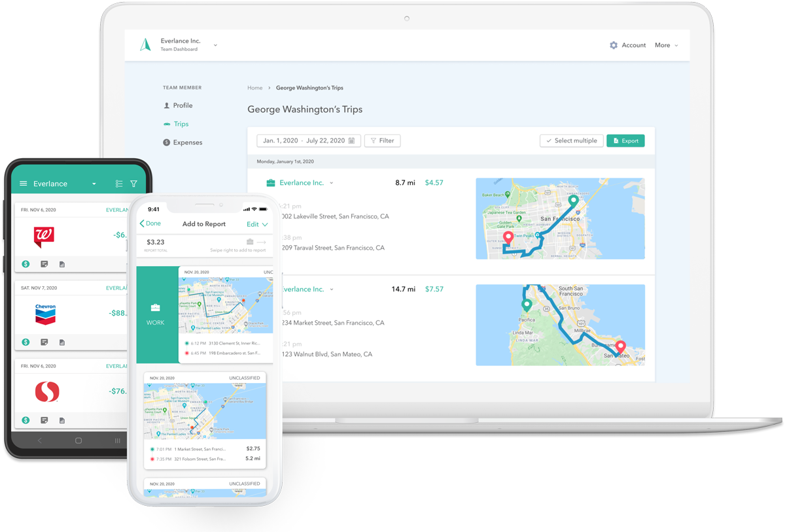Open the hamburger menu on the Android app
The width and height of the screenshot is (785, 532).
(24, 184)
